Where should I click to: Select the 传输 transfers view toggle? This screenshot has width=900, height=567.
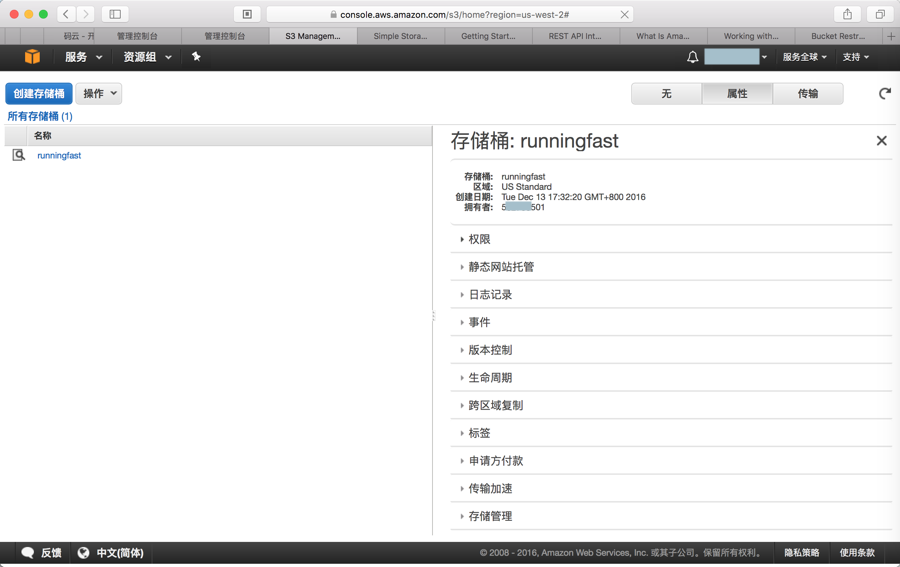(x=808, y=94)
